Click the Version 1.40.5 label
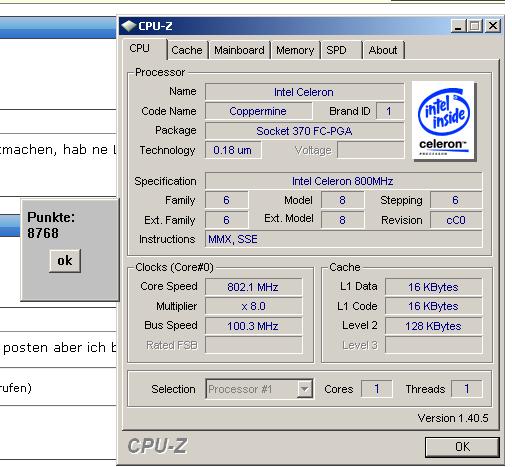This screenshot has height=467, width=512. tap(453, 418)
